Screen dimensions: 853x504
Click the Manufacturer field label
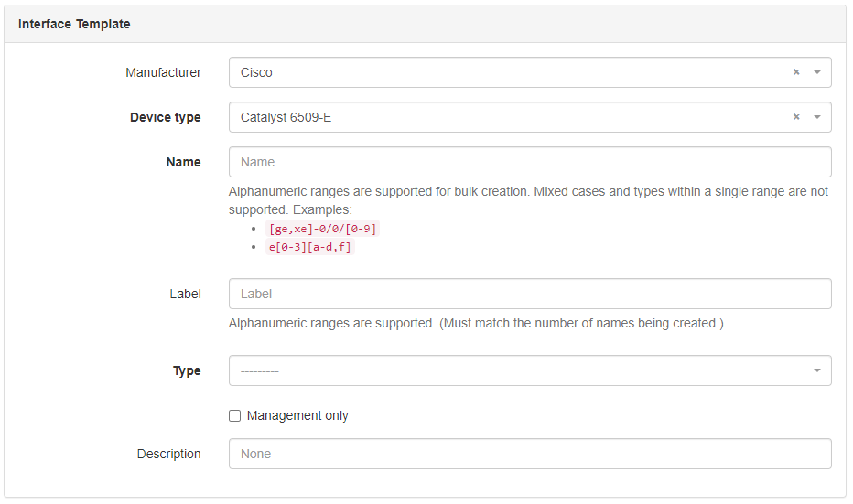(163, 72)
